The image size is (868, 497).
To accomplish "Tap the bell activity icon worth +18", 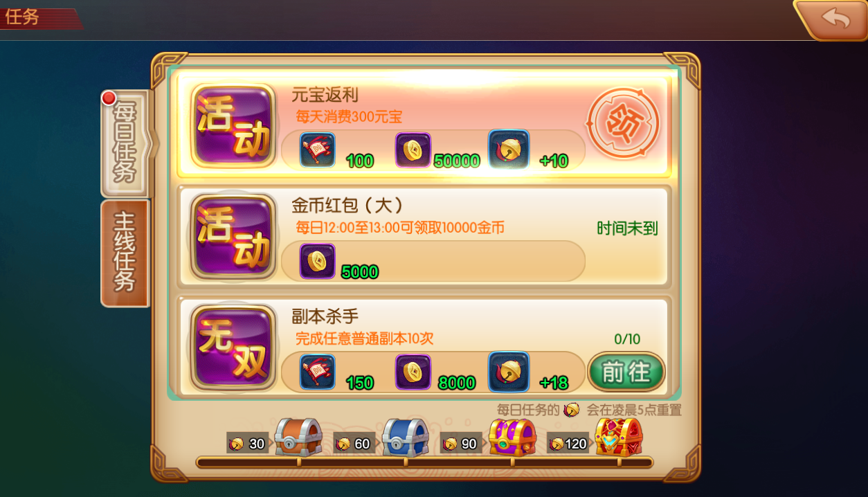I will (509, 372).
